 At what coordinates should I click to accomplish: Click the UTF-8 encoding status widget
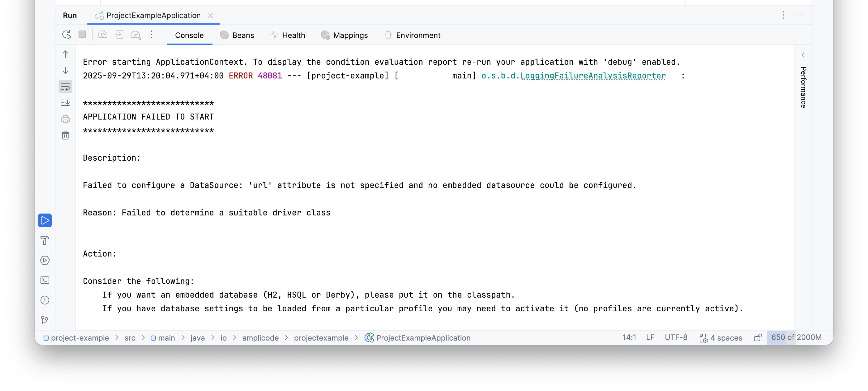point(676,338)
